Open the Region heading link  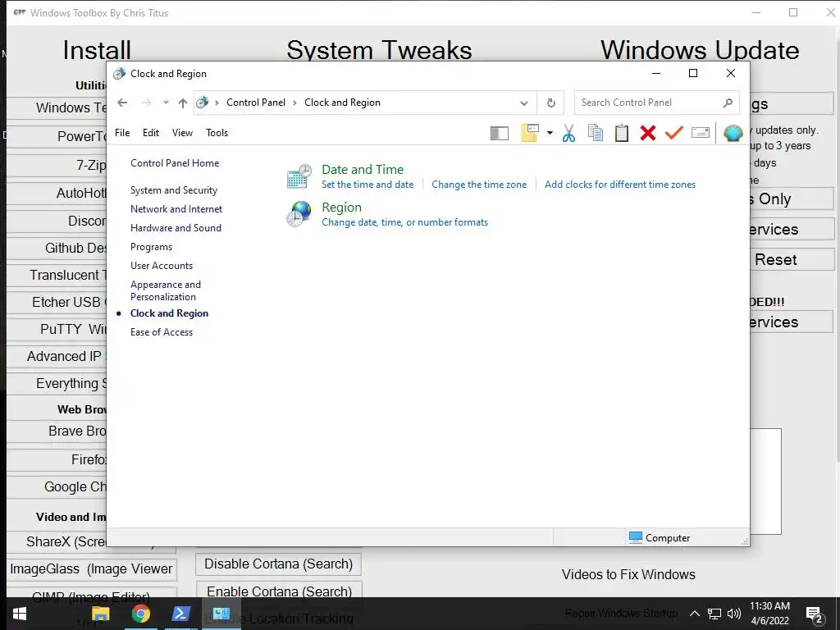click(x=342, y=207)
